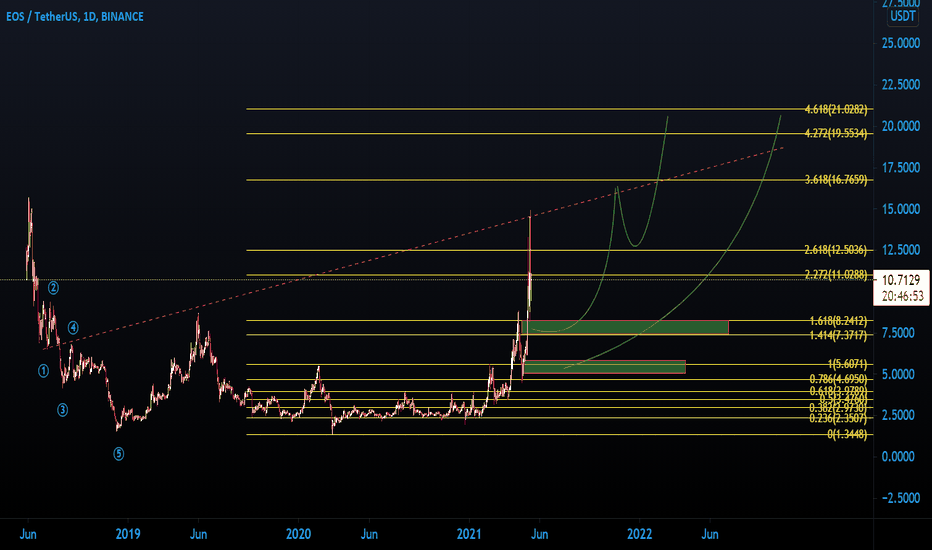Select the circled wave 1 label
932x550 pixels.
click(x=43, y=371)
